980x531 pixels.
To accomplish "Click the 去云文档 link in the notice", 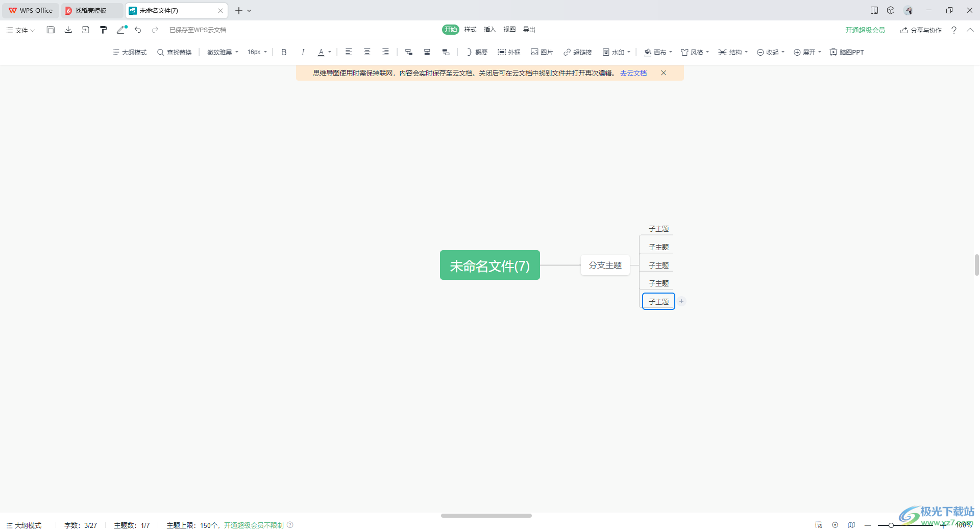I will [x=633, y=73].
